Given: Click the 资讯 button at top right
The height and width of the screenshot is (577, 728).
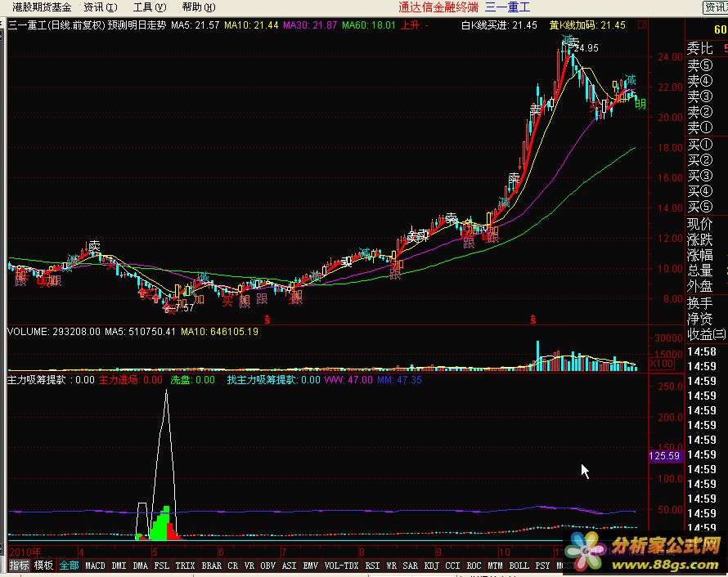Looking at the screenshot, I should [x=716, y=7].
